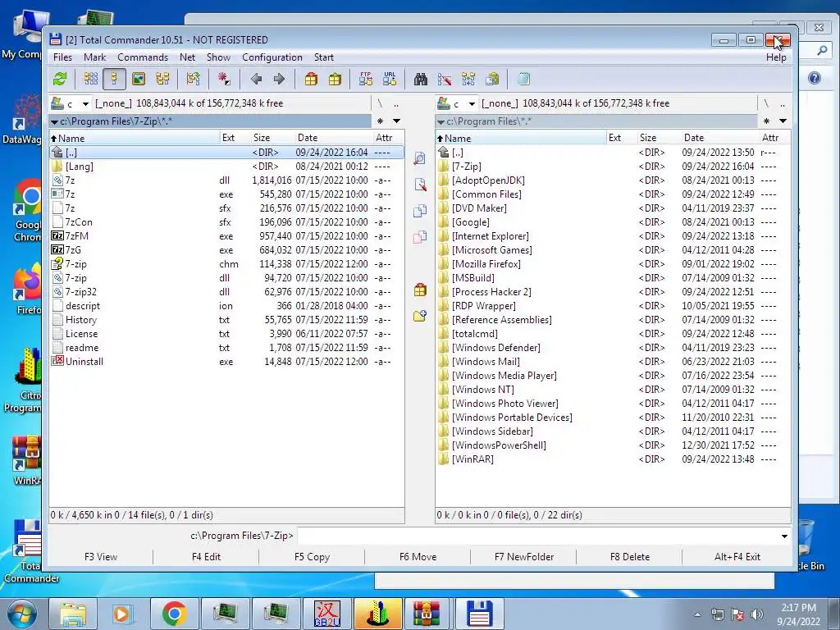Open the Commands menu
This screenshot has height=630, width=840.
click(143, 57)
